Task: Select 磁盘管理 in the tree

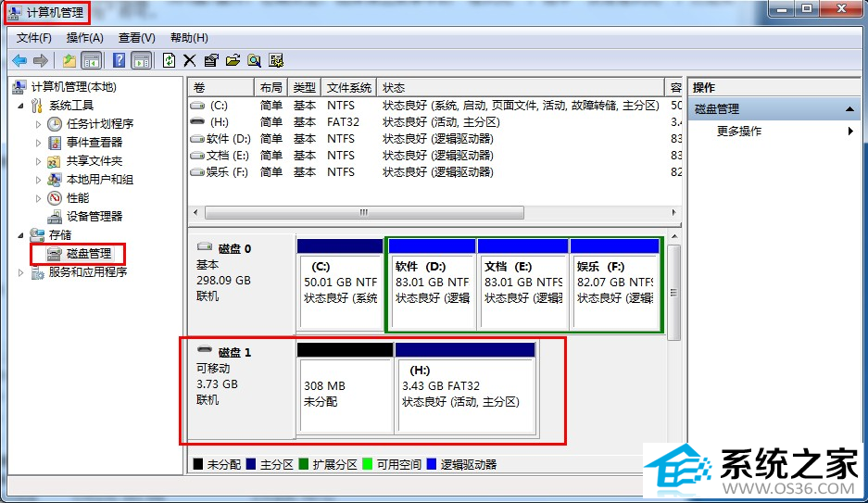Action: coord(89,254)
